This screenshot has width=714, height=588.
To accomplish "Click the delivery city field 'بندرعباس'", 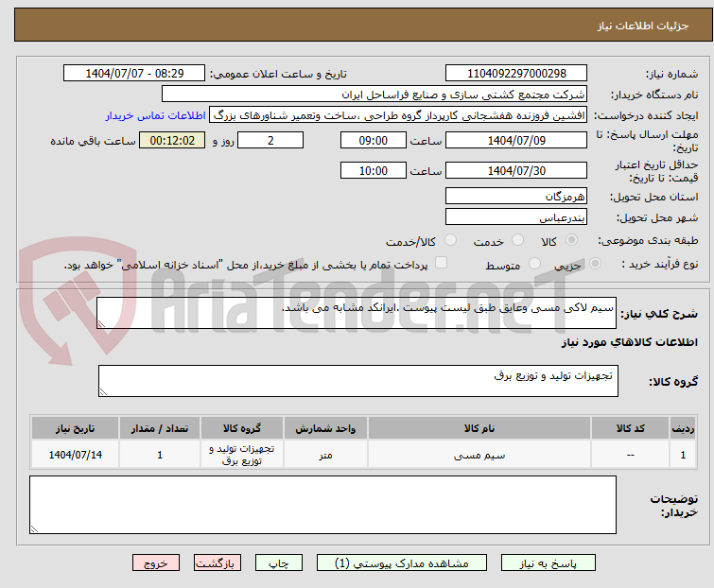I will (x=515, y=217).
